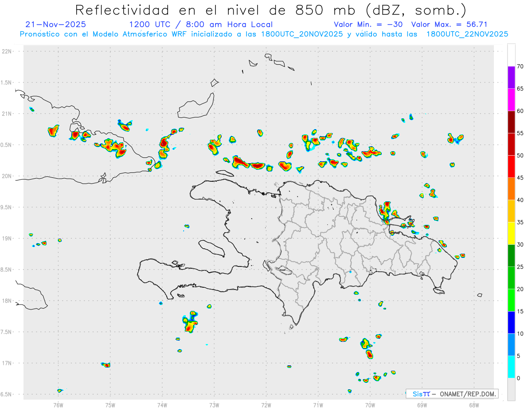Click the bright green 15–20 dBZ colorbar segment

(511, 300)
